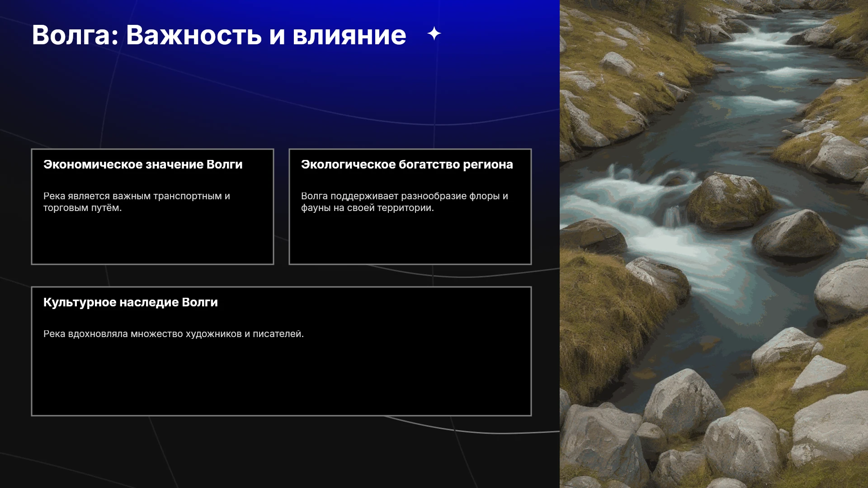Click empty area of the cultural heritage card

point(281,377)
